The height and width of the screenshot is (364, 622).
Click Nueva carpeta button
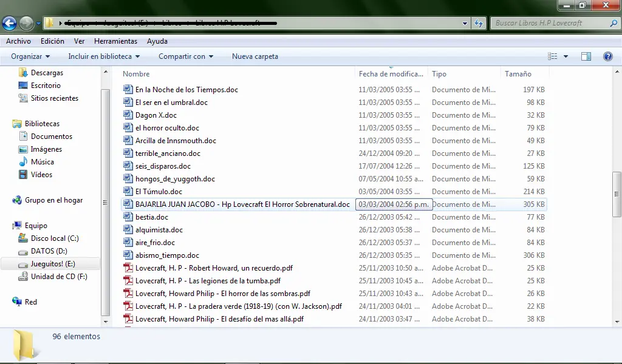[x=255, y=56]
